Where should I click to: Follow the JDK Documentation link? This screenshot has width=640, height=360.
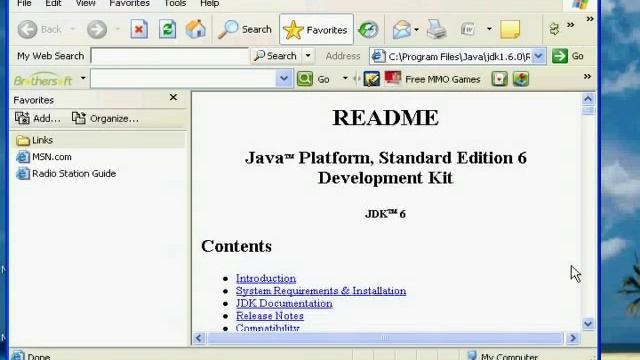coord(284,304)
